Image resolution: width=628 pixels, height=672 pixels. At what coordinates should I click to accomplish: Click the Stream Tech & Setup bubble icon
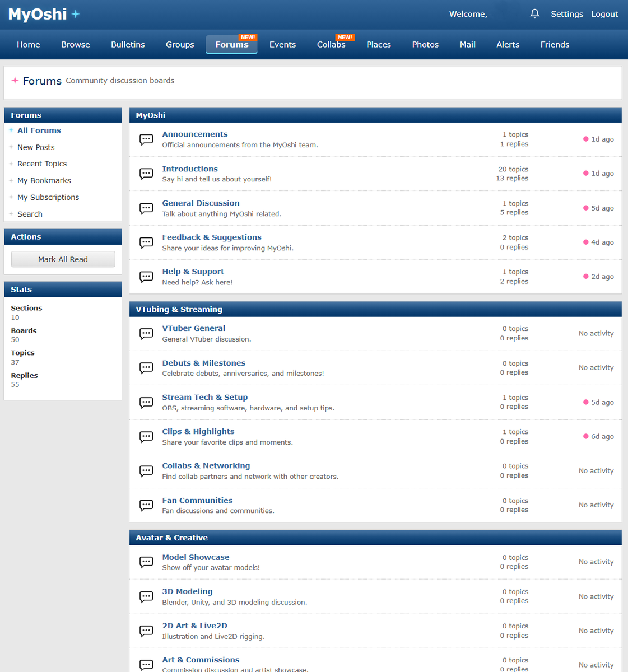146,403
